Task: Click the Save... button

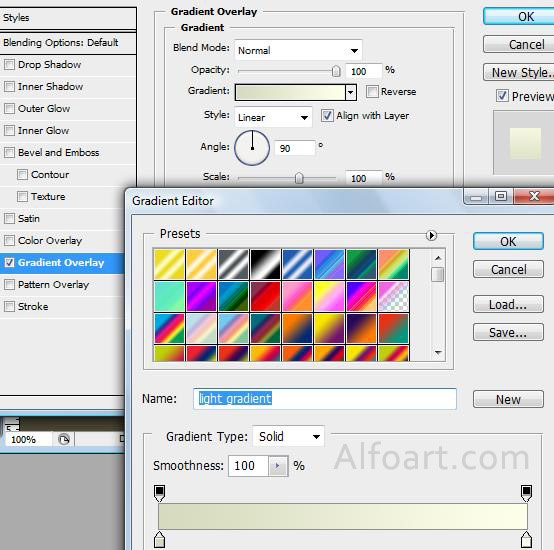Action: [x=508, y=332]
